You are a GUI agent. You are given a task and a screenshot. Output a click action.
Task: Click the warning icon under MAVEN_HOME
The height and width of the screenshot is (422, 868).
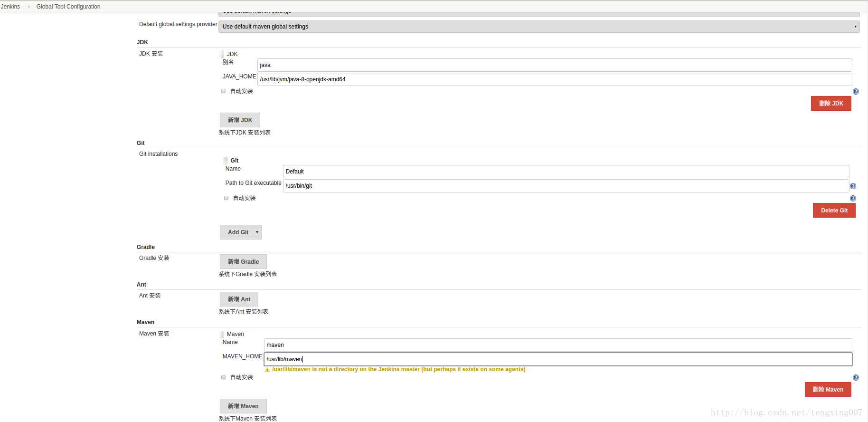(x=267, y=370)
